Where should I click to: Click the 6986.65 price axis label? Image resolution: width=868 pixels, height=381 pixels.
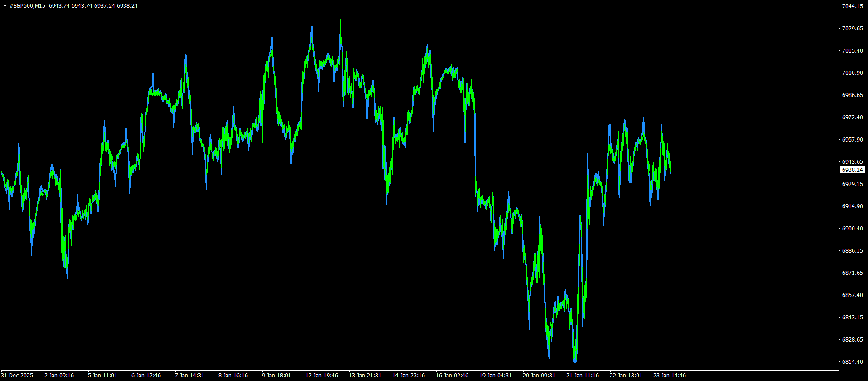pos(852,95)
